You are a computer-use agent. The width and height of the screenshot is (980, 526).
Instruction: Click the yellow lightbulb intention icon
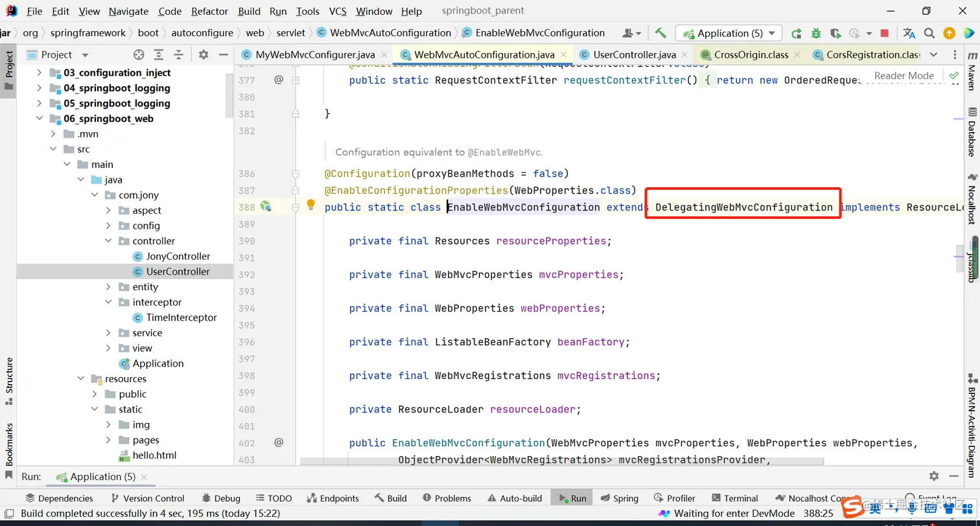pyautogui.click(x=310, y=205)
